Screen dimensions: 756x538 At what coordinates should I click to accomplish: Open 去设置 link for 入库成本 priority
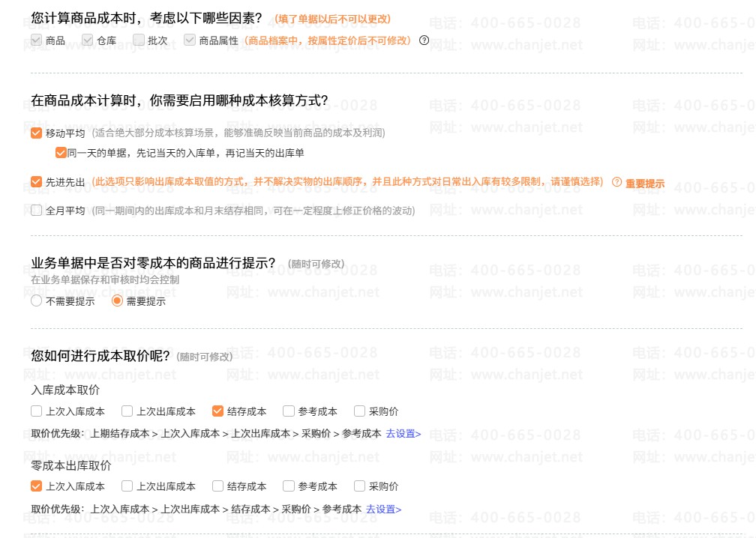[403, 434]
